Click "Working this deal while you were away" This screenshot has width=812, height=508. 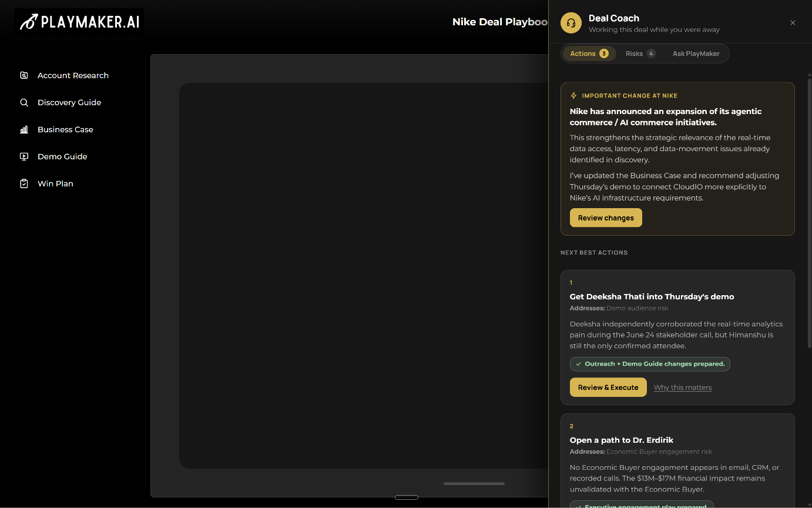[654, 29]
